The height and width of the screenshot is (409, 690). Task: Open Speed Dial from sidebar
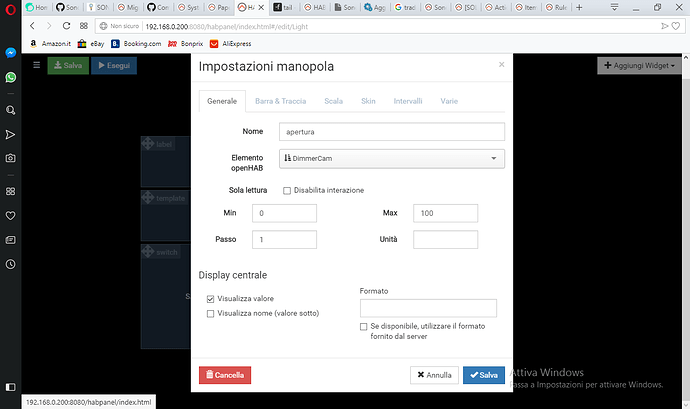(x=11, y=191)
